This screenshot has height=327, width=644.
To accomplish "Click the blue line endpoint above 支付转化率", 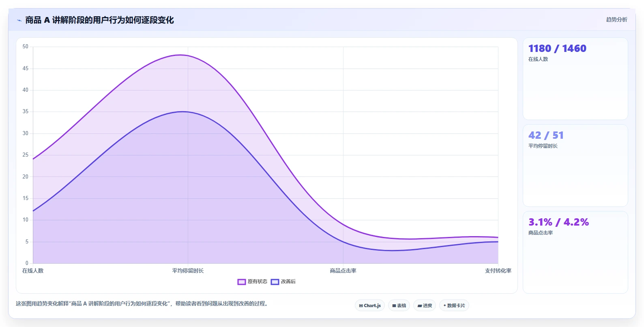I will click(x=498, y=242).
